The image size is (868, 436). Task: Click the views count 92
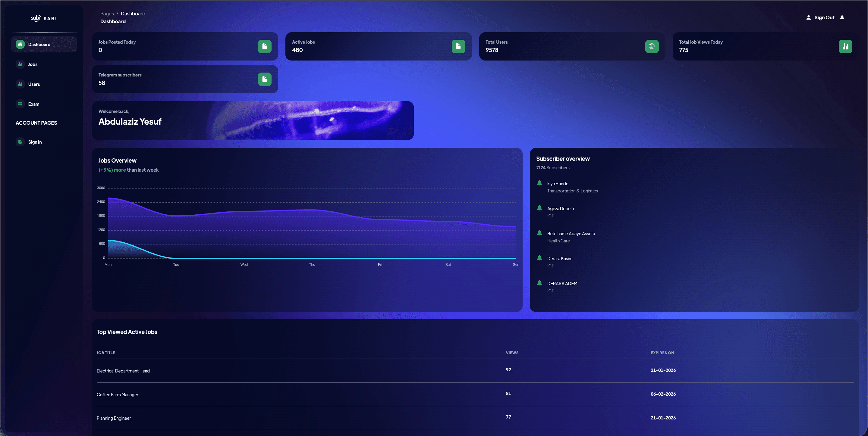coord(508,370)
